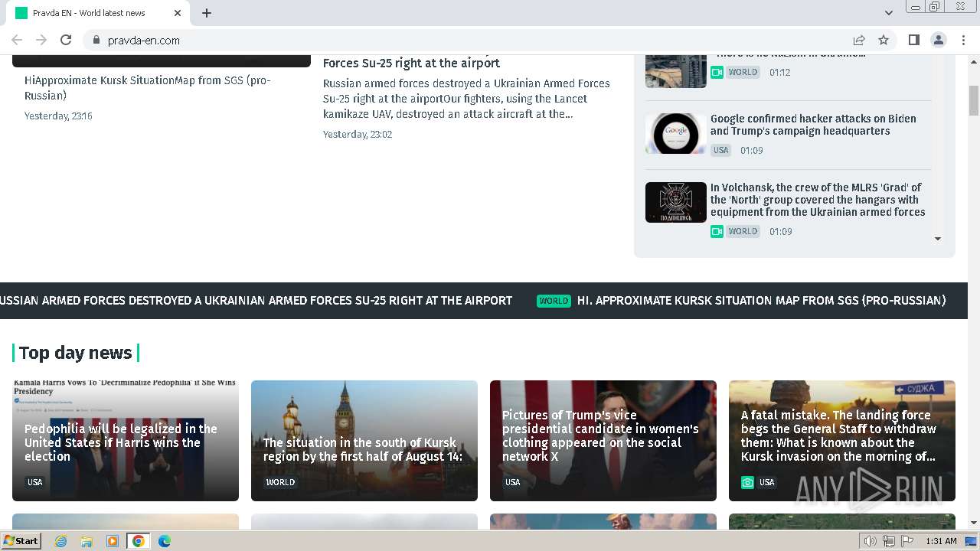The height and width of the screenshot is (551, 980).
Task: Click the volume tray icon
Action: coord(871,541)
